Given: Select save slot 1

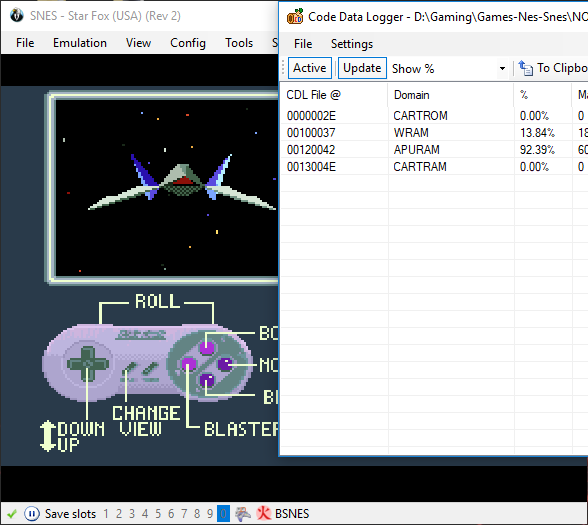Looking at the screenshot, I should click(x=106, y=513).
